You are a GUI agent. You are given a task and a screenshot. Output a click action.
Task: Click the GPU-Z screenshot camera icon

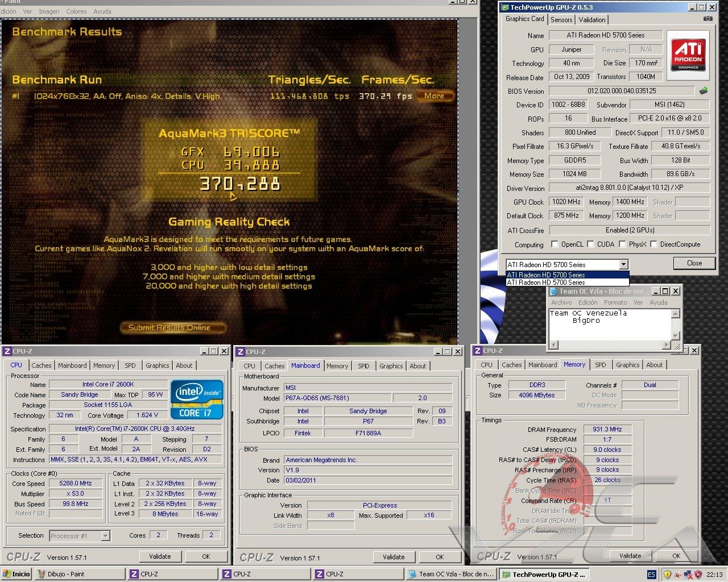point(707,19)
